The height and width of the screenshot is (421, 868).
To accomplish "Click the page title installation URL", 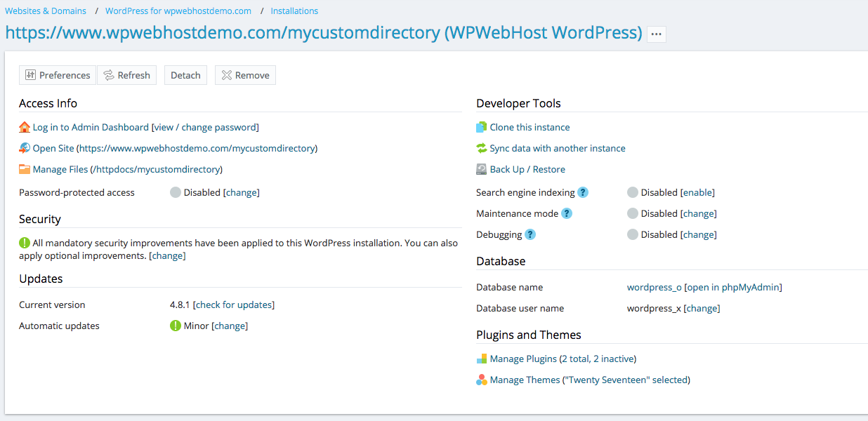I will 324,33.
